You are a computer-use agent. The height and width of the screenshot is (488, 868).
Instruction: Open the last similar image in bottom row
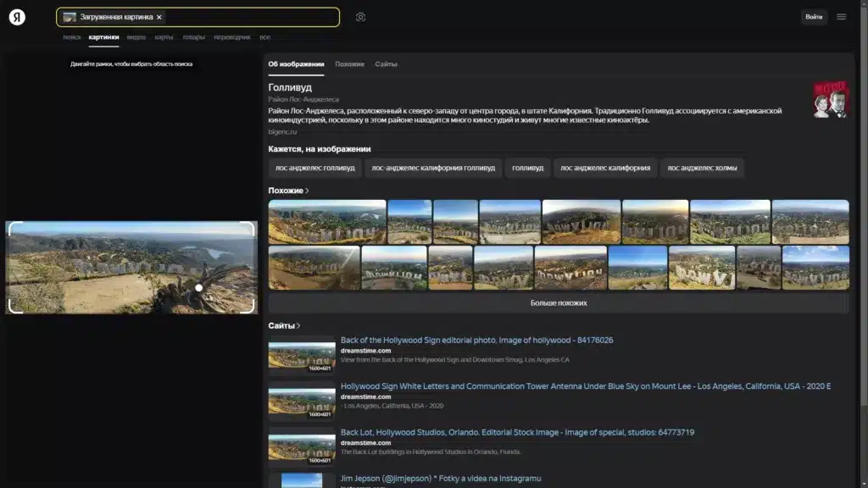[x=815, y=268]
